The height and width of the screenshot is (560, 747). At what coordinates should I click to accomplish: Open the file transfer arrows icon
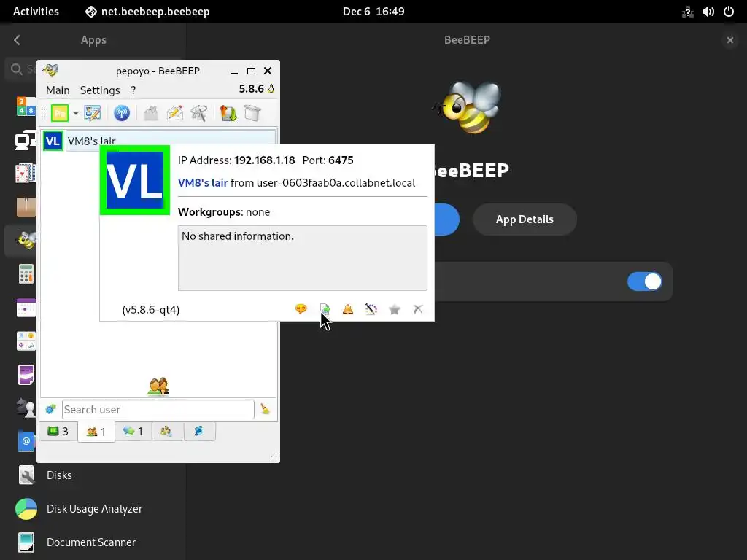(228, 113)
